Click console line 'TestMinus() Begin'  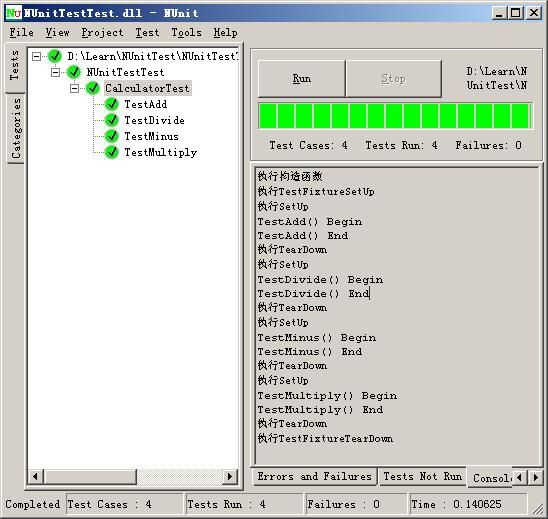(317, 338)
